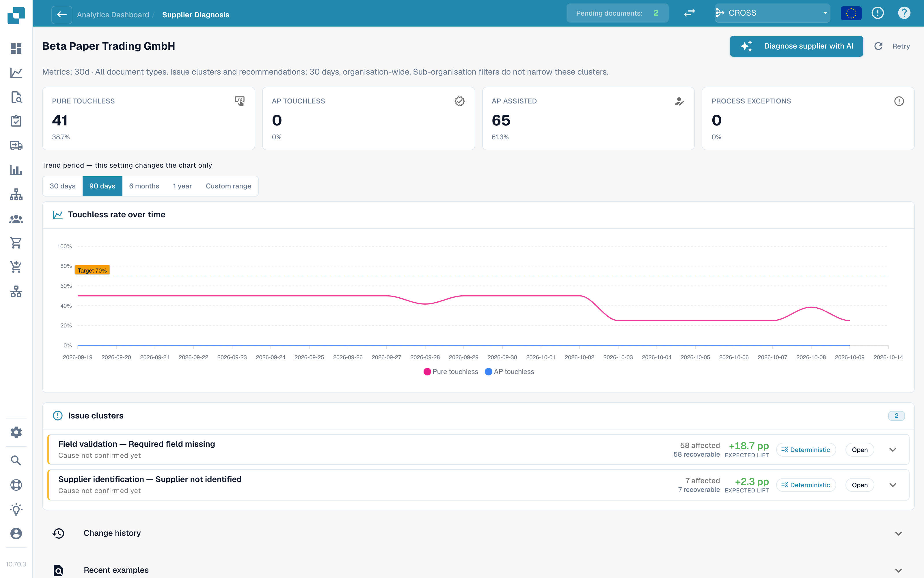Click the Retry button
The height and width of the screenshot is (578, 924).
click(x=892, y=46)
